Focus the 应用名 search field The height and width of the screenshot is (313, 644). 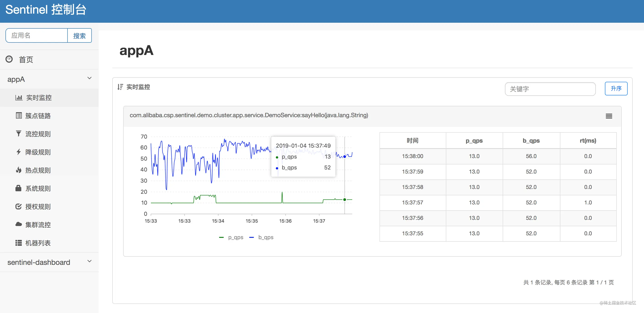[x=37, y=35]
